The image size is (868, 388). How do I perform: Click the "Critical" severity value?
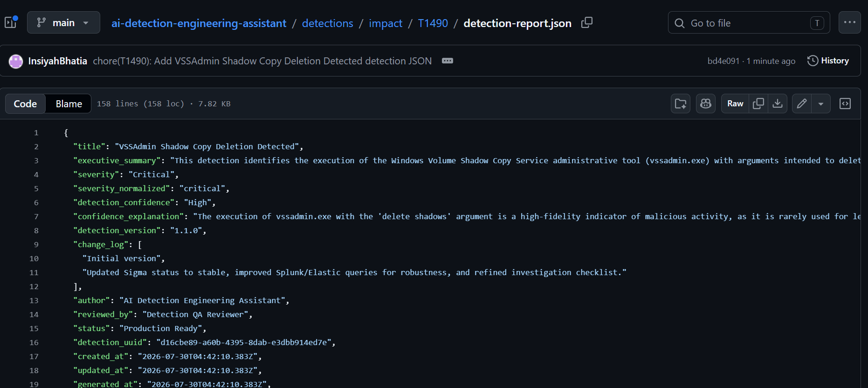(152, 174)
